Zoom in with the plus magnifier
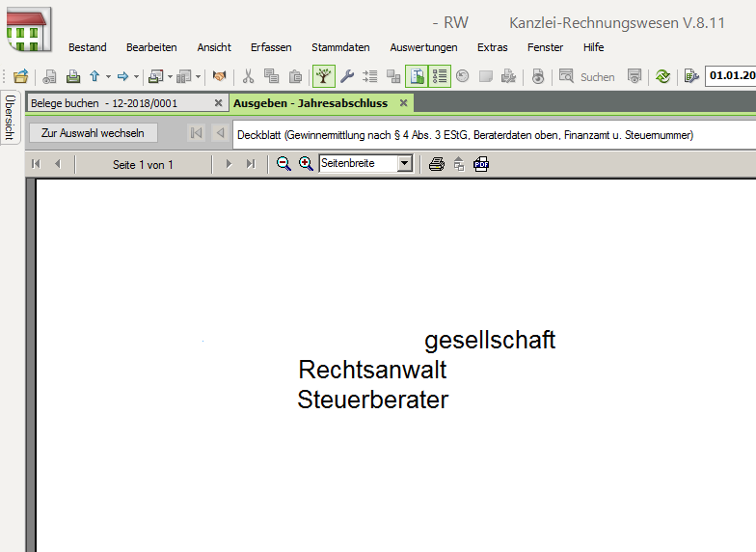The height and width of the screenshot is (552, 756). coord(306,164)
